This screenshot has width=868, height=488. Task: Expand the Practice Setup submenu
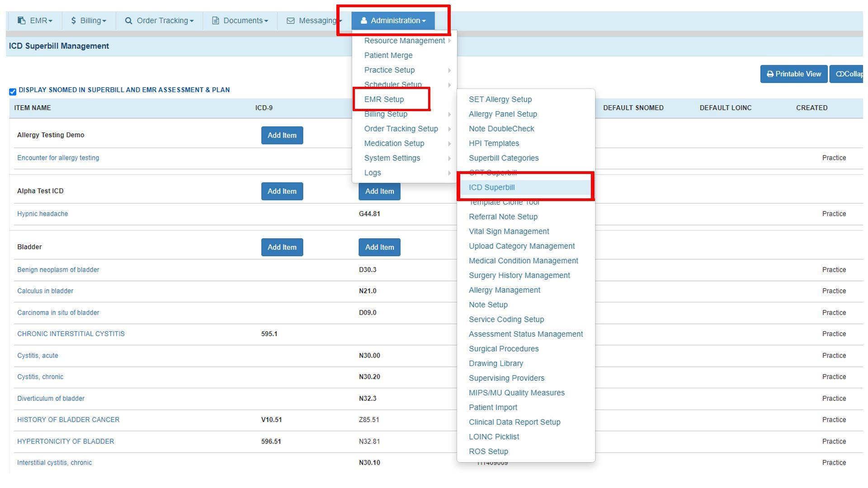[389, 70]
